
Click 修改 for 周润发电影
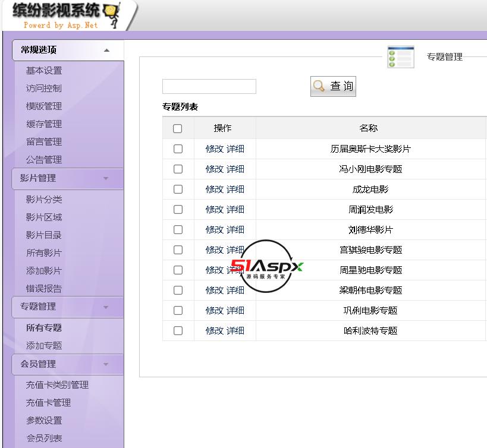[215, 209]
